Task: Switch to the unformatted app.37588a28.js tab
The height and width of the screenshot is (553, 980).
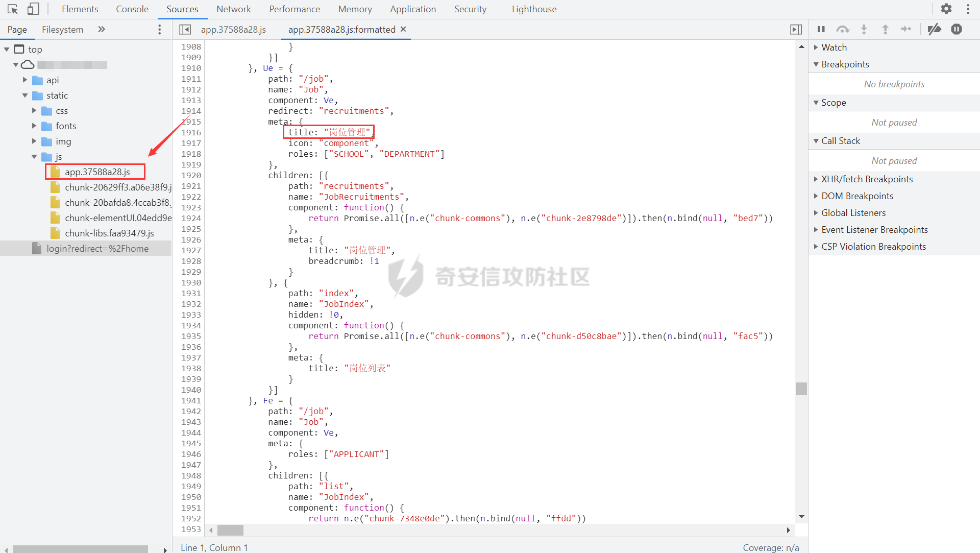Action: tap(233, 30)
